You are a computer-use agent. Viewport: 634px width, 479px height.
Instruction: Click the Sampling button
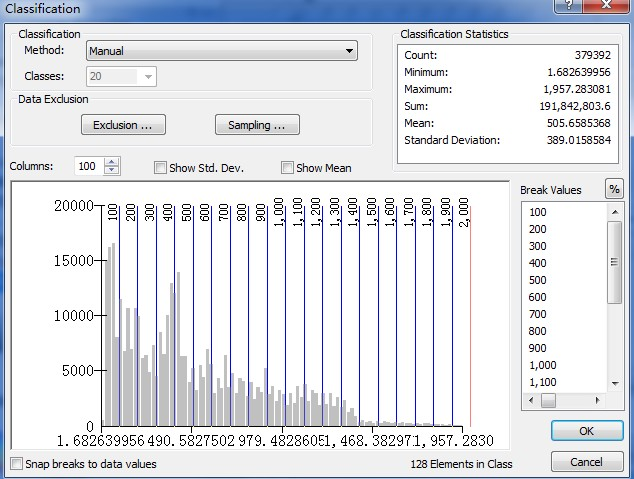[x=257, y=125]
